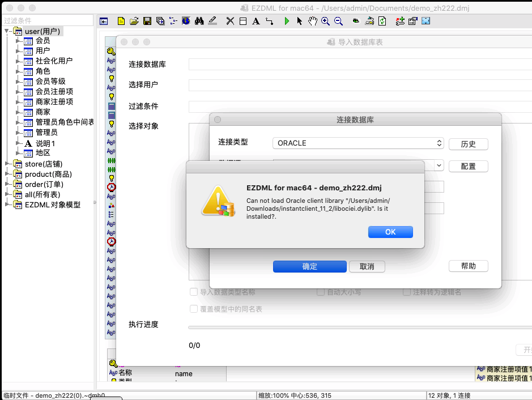The width and height of the screenshot is (532, 400).
Task: Click the fit-to-screen blue icon
Action: [426, 21]
